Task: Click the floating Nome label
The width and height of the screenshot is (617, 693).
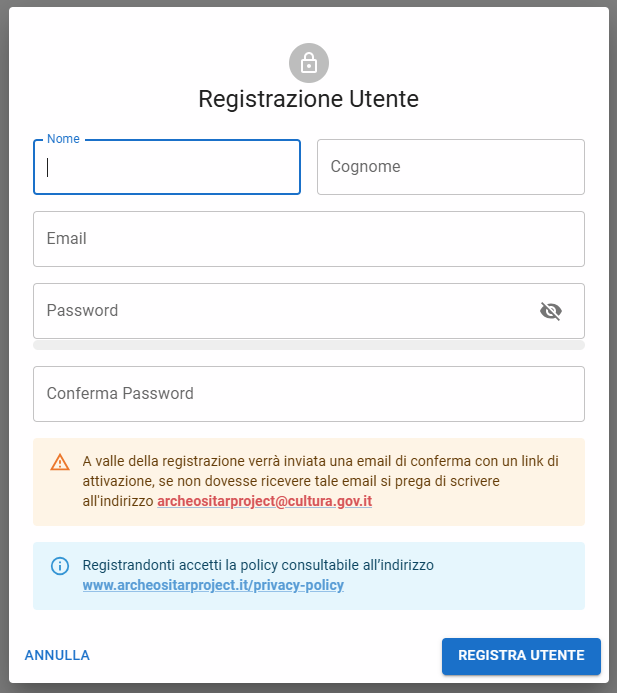Action: pyautogui.click(x=63, y=139)
